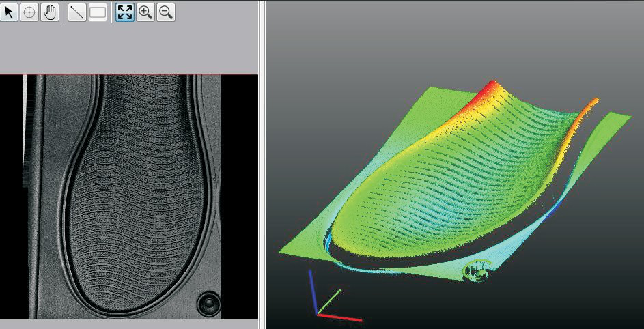Click the center of grayscale shoe sole
The image size is (644, 329).
[x=140, y=198]
